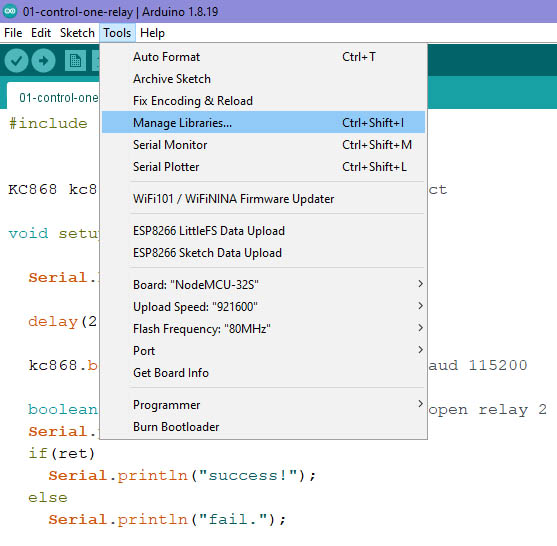Select ESP8266 Sketch Data Upload
This screenshot has height=546, width=557.
click(263, 253)
